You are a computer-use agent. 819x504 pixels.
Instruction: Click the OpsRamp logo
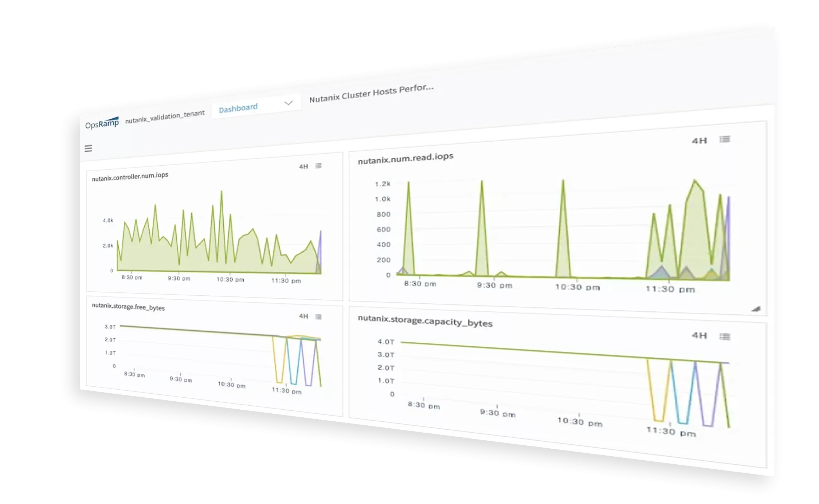(102, 123)
